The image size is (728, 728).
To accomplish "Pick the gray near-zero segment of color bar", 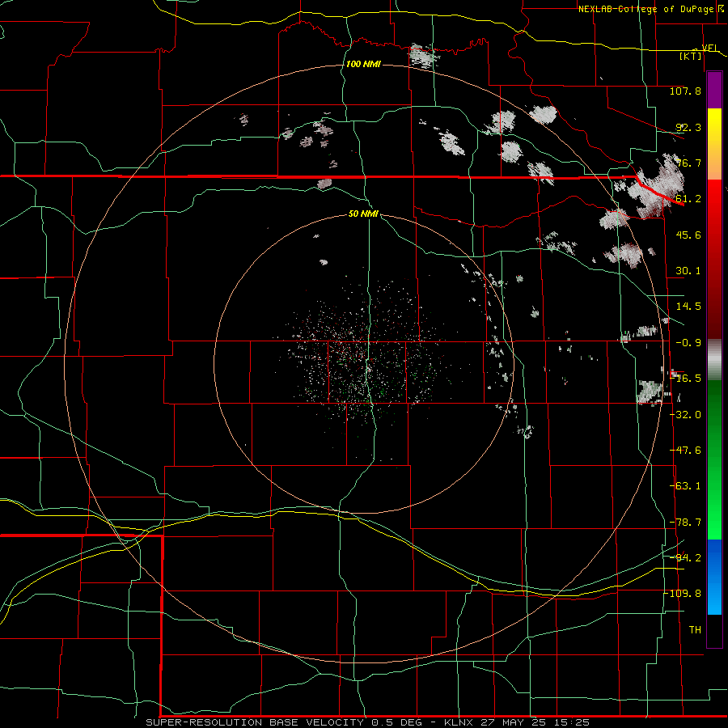I will (x=714, y=360).
